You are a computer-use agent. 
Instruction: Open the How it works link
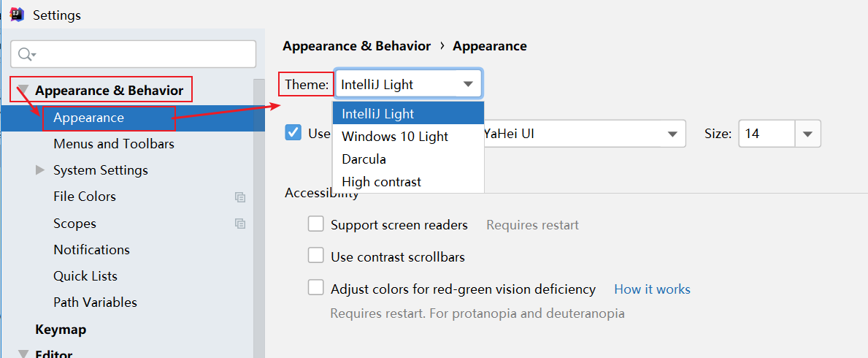tap(652, 289)
